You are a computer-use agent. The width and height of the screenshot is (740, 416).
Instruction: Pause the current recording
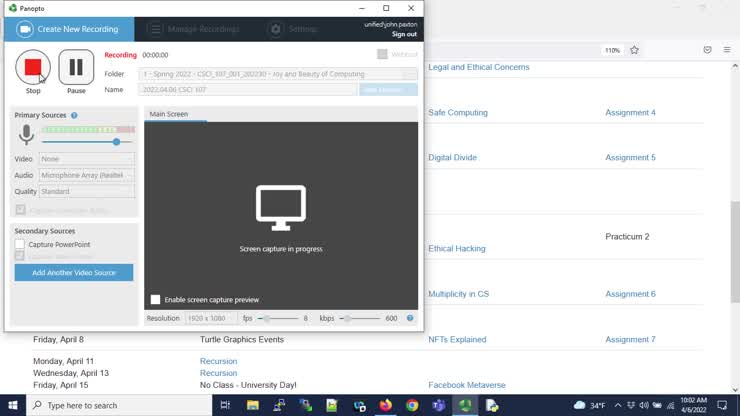(x=76, y=67)
